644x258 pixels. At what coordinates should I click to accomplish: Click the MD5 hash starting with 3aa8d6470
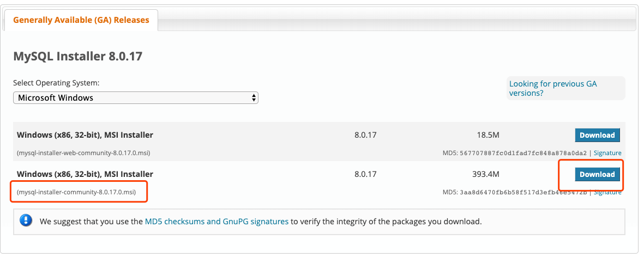pyautogui.click(x=523, y=192)
